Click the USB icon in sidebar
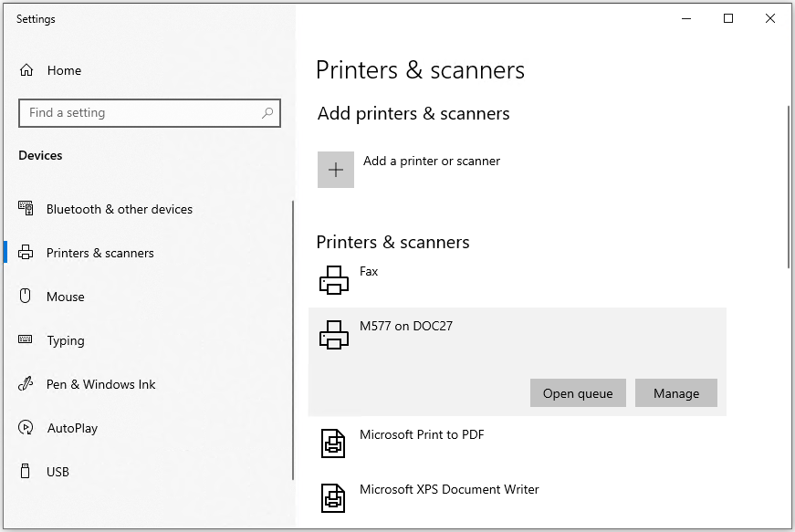The width and height of the screenshot is (795, 532). coord(26,471)
